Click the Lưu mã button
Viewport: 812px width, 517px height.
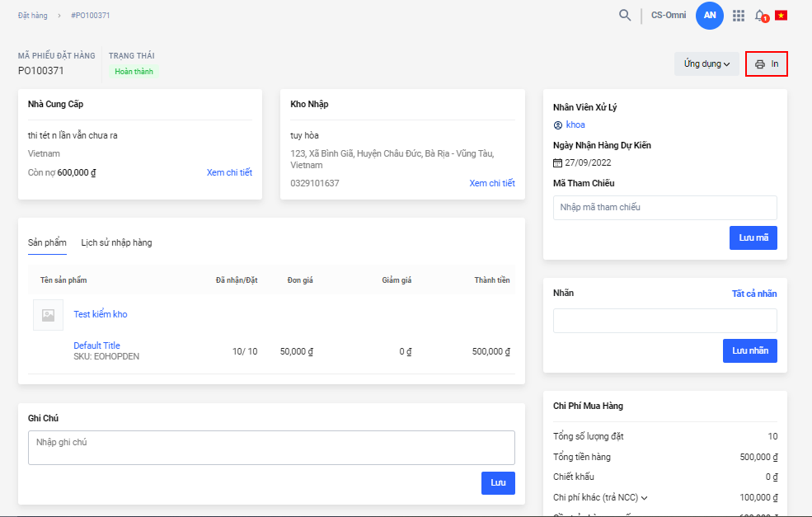tap(753, 237)
